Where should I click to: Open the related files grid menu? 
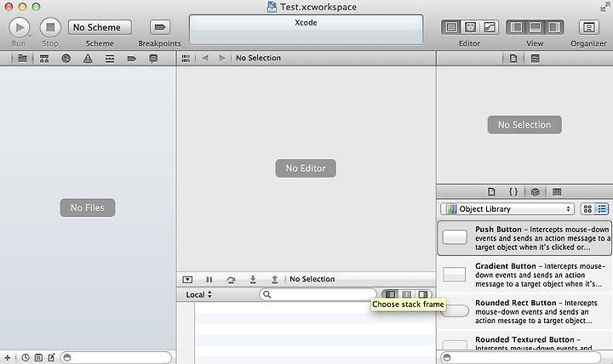pyautogui.click(x=186, y=58)
